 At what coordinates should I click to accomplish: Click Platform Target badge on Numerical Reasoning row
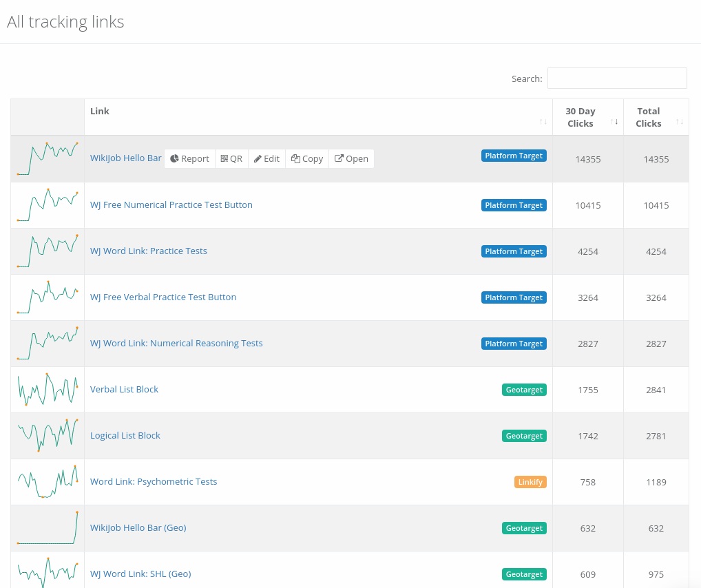pos(514,344)
